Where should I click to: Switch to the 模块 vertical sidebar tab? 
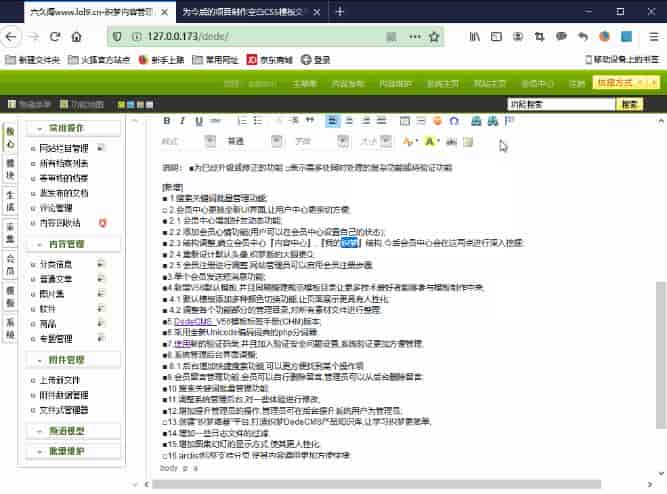[x=10, y=166]
